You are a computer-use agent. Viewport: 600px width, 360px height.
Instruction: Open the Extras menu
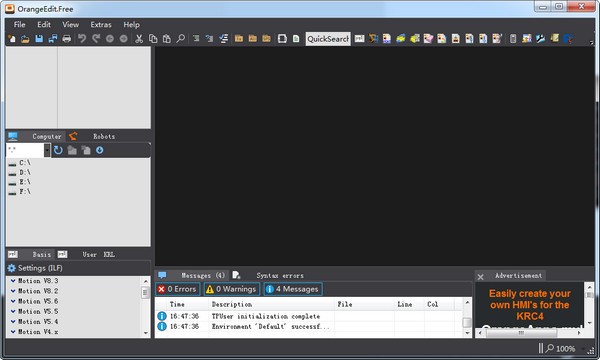[101, 24]
